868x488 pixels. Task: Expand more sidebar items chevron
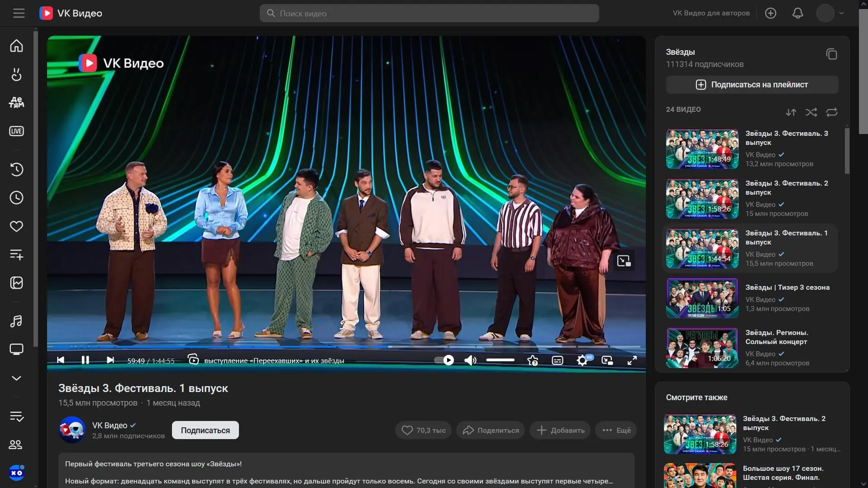(17, 378)
